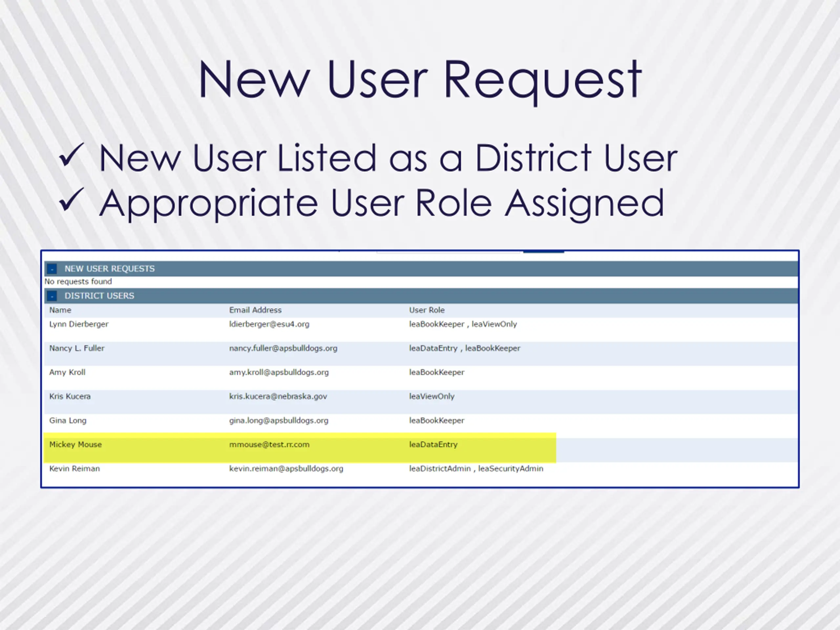Screen dimensions: 840x630
Task: Collapse the District Users section
Action: tap(52, 296)
